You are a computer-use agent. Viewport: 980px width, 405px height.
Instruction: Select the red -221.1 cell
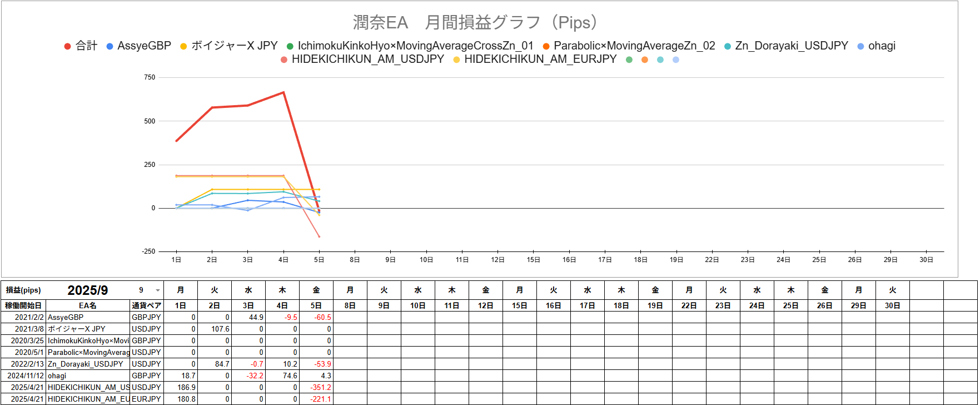[316, 399]
